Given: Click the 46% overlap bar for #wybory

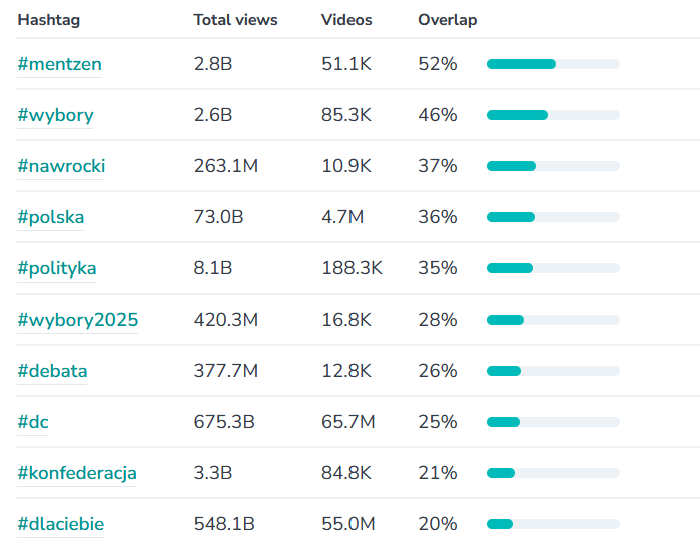Looking at the screenshot, I should 553,115.
